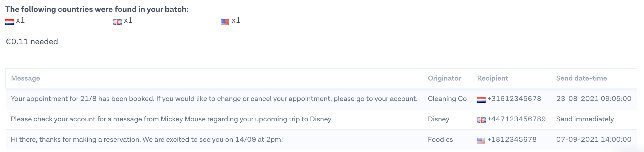Click the Originator column header
644x152 pixels.
(x=444, y=78)
